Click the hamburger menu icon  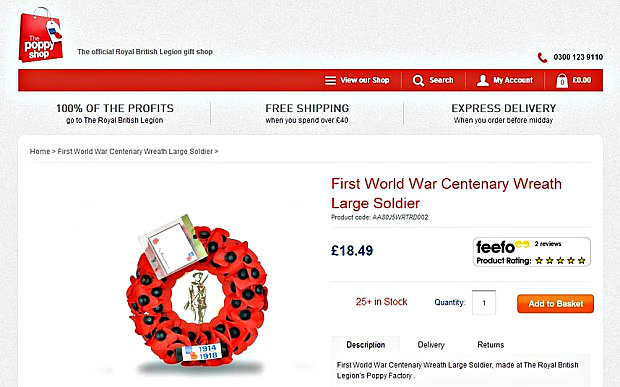pos(331,81)
